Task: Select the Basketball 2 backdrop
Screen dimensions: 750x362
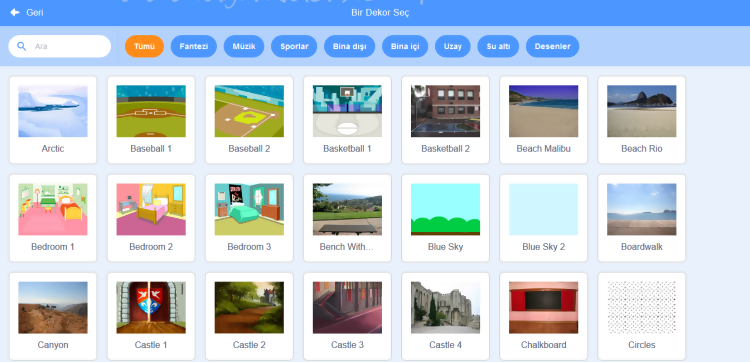Action: pos(445,120)
